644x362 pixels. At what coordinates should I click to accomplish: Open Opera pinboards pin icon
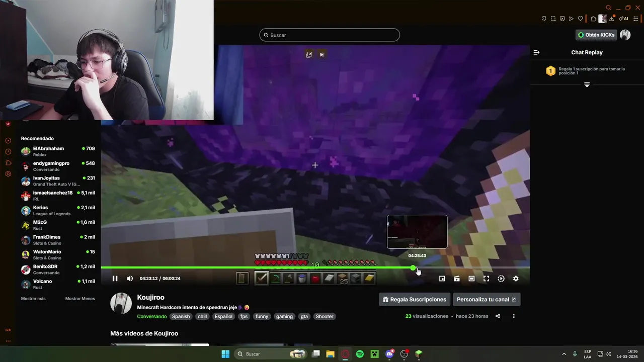(544, 19)
